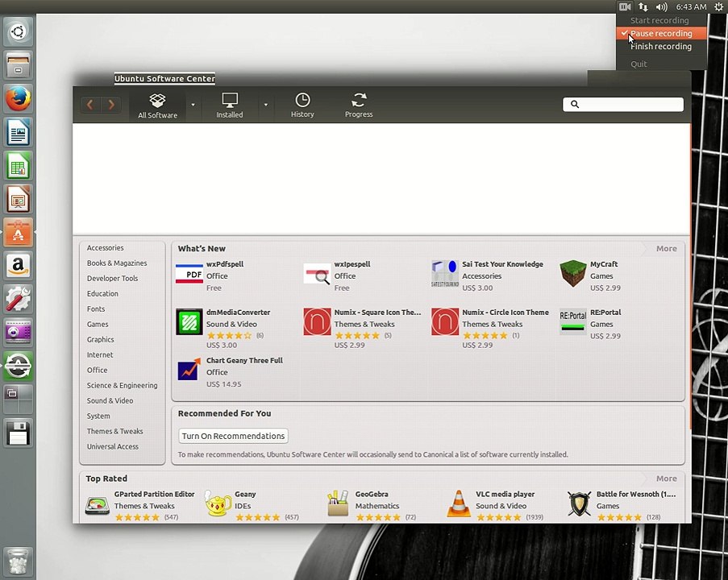Open the Ubuntu Dash home launcher icon

click(x=18, y=31)
